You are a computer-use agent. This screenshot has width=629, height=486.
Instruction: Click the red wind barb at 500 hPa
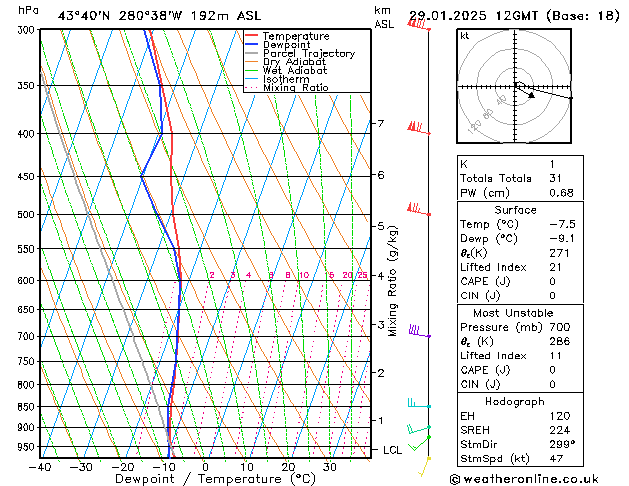point(417,209)
